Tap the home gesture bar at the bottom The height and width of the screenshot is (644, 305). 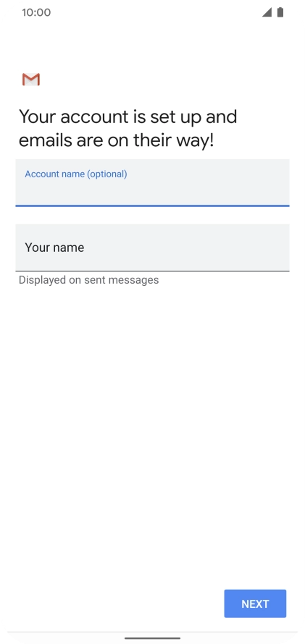(x=152, y=638)
